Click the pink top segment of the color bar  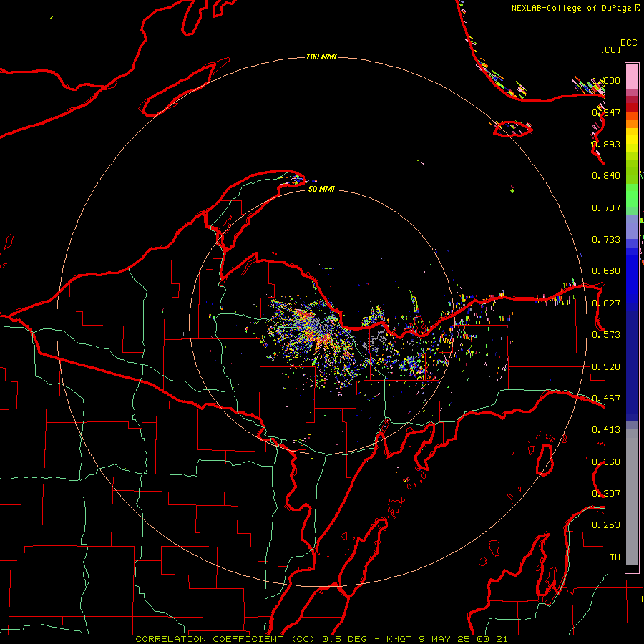(x=632, y=76)
